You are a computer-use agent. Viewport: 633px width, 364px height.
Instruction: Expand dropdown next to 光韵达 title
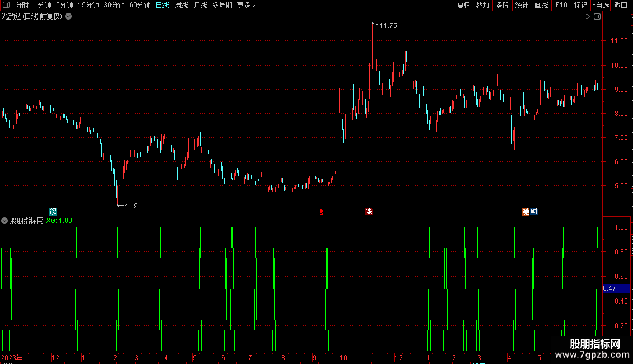(69, 17)
